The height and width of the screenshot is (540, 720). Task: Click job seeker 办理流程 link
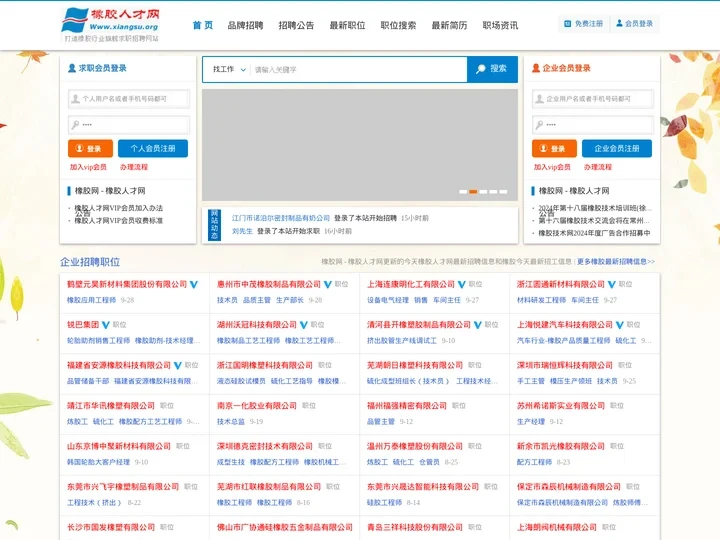(134, 167)
